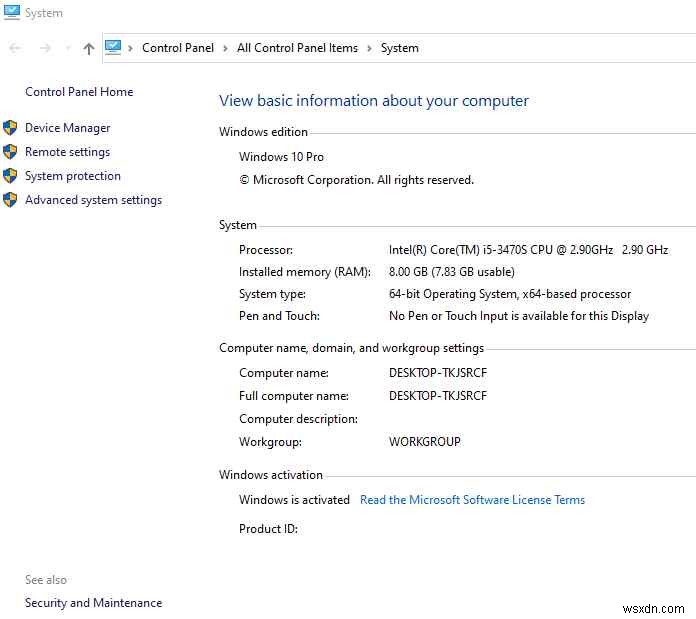Open All Control Panel Items breadcrumb
The width and height of the screenshot is (696, 619).
coord(297,48)
